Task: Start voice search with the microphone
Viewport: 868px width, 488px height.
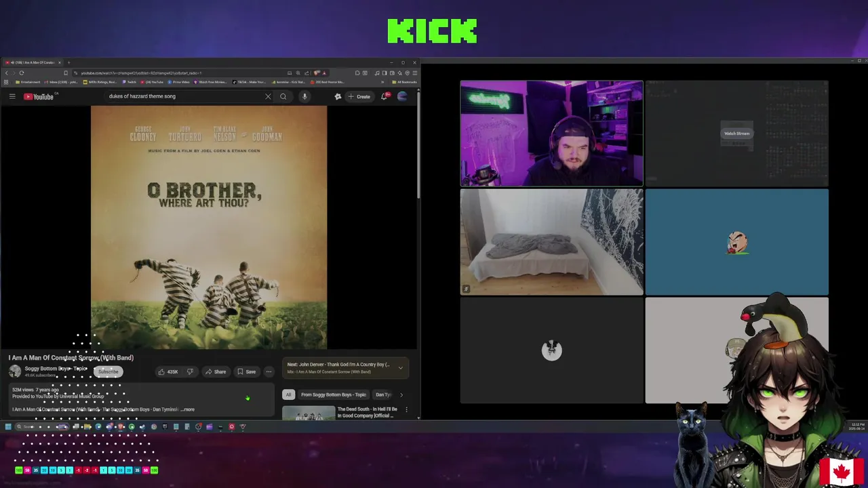Action: [304, 96]
